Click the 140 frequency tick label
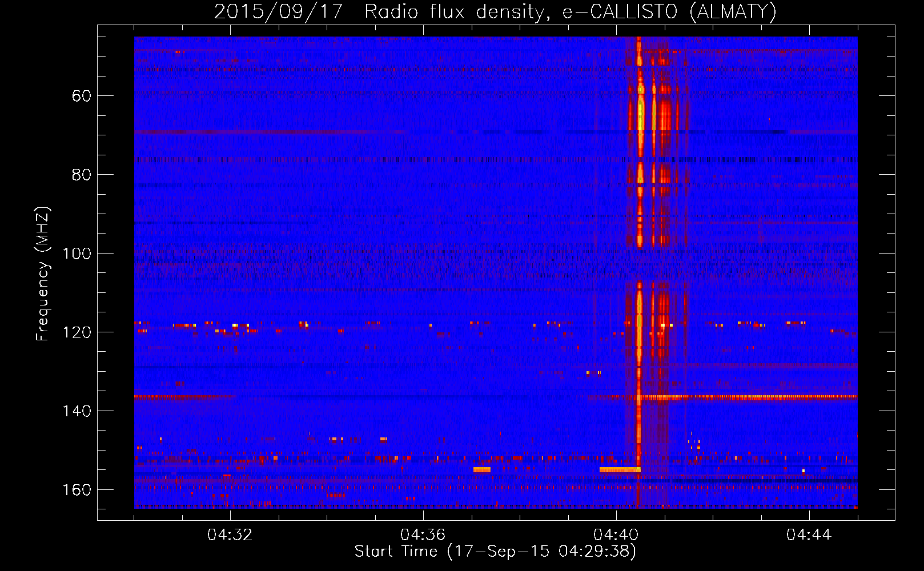 tap(77, 411)
